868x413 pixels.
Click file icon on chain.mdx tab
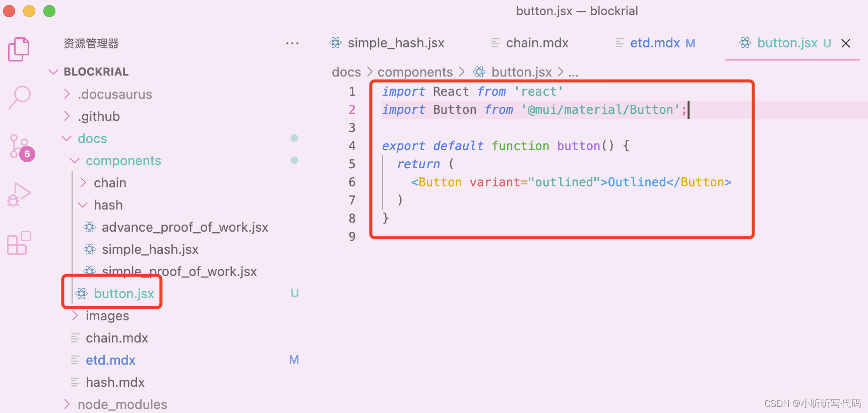pyautogui.click(x=495, y=43)
